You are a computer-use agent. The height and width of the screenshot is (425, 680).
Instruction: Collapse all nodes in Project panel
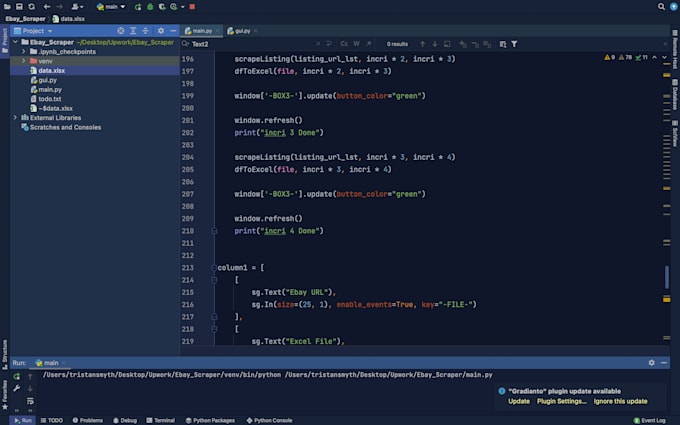coord(145,31)
